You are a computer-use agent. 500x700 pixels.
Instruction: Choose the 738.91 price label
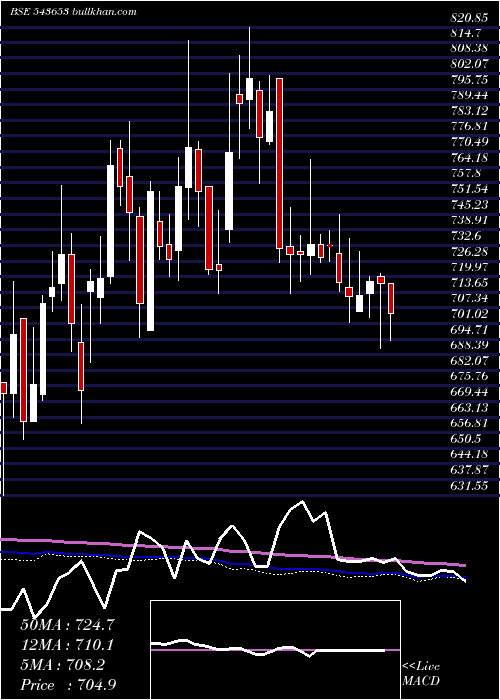point(468,220)
